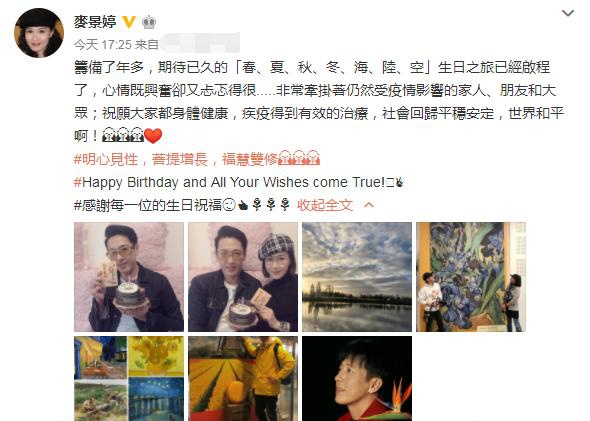Click the 今天 17:25 timestamp
590x421 pixels.
(102, 45)
